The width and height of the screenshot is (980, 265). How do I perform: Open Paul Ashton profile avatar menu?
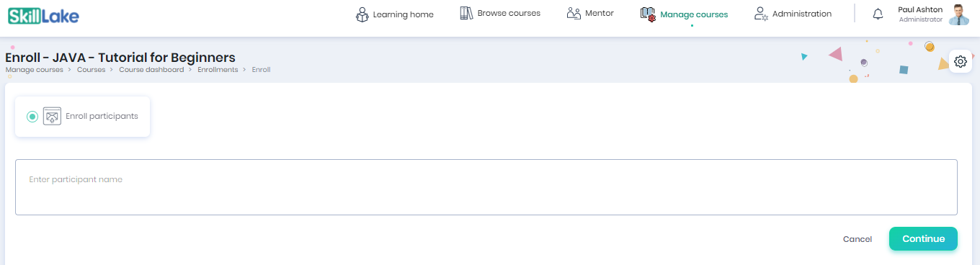958,14
